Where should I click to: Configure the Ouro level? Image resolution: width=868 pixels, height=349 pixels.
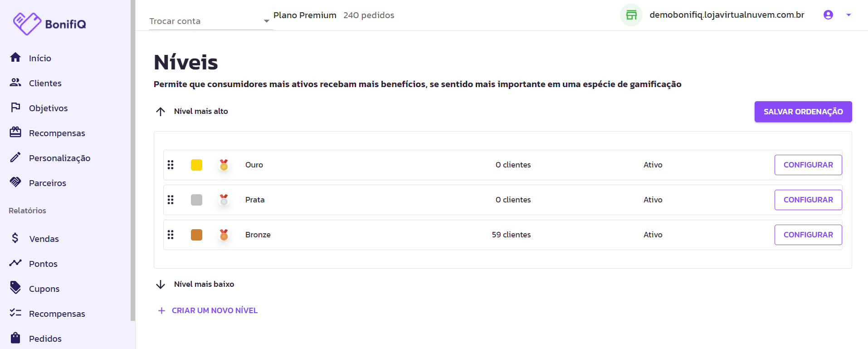point(808,165)
